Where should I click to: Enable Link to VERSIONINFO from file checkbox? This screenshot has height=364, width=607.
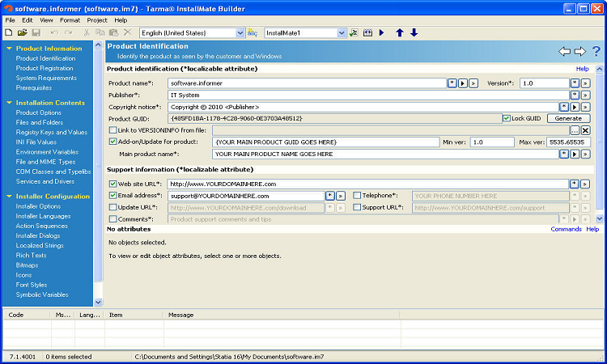tap(112, 130)
